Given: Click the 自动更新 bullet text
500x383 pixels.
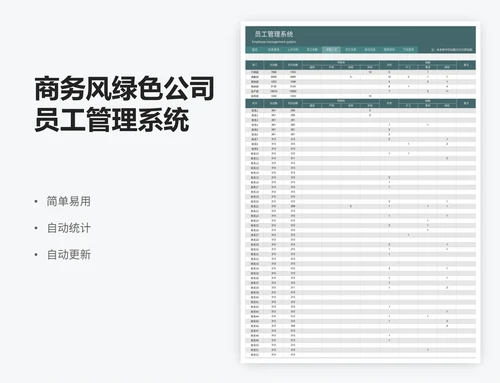Looking at the screenshot, I should (69, 255).
